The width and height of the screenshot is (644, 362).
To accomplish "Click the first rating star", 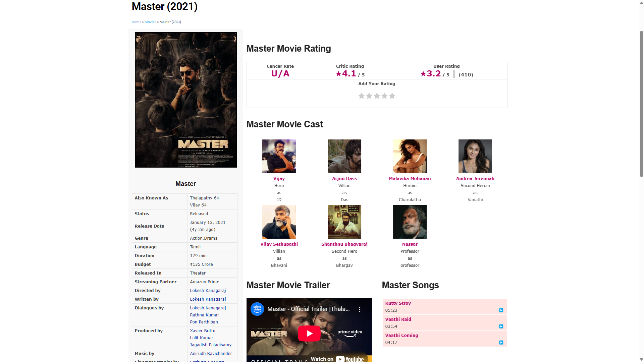I will 361,96.
